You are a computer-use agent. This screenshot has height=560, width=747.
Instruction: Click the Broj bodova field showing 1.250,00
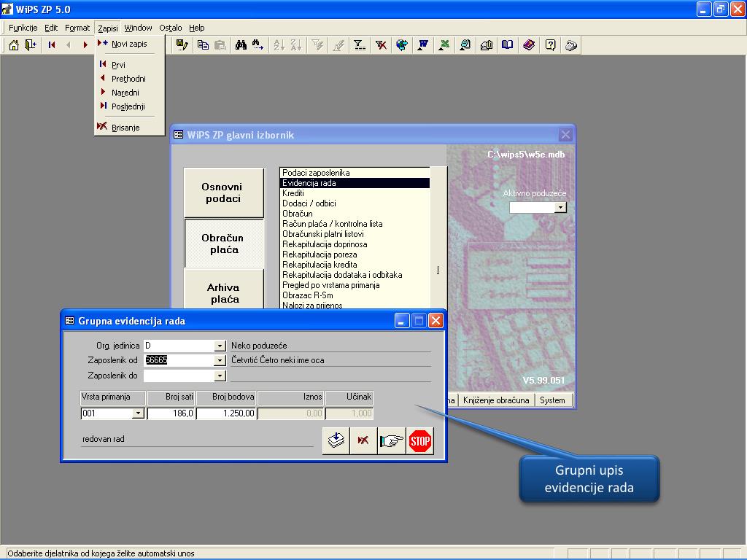click(226, 413)
